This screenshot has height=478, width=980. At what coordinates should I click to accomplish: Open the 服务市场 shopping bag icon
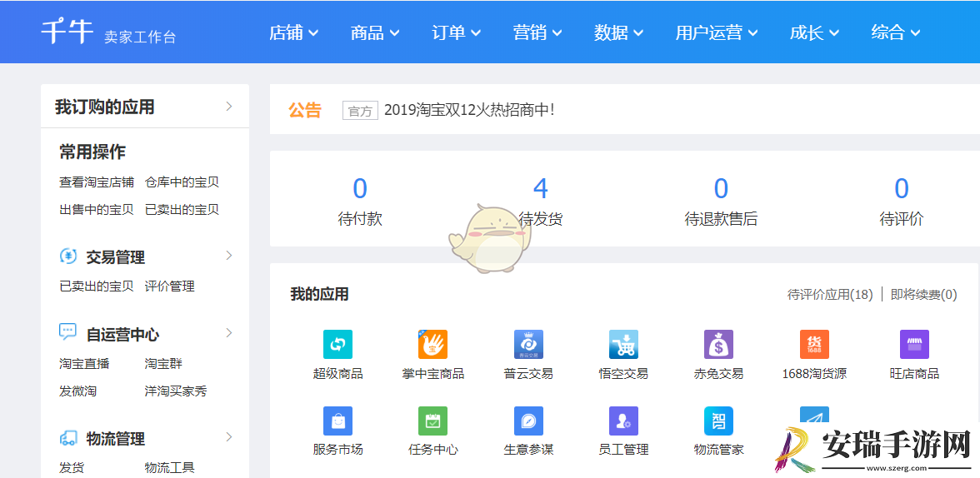click(x=337, y=421)
